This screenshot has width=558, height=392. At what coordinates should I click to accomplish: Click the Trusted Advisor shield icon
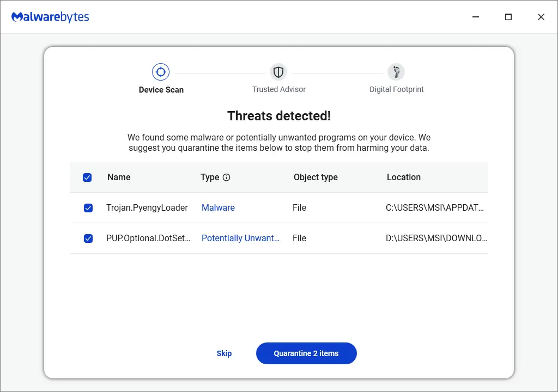pyautogui.click(x=278, y=72)
